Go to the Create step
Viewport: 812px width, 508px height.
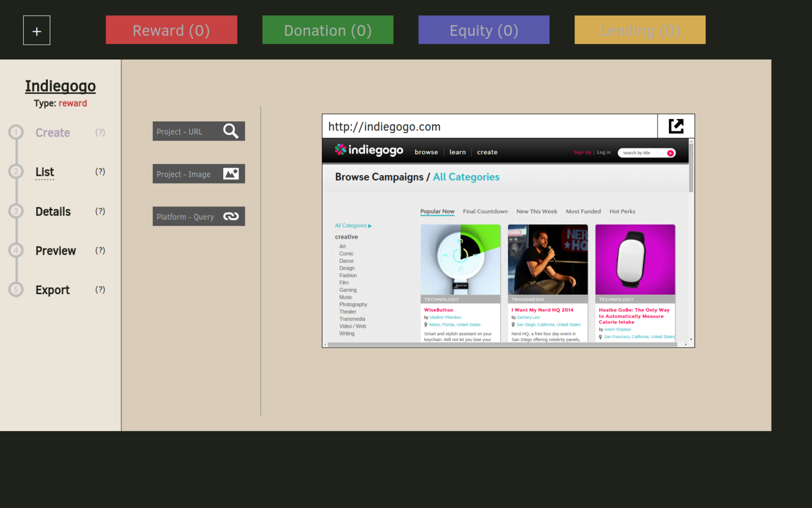point(53,133)
